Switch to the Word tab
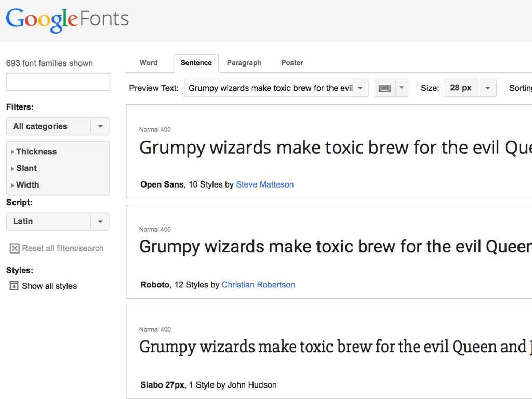Viewport: 532px width, 399px height. click(149, 63)
